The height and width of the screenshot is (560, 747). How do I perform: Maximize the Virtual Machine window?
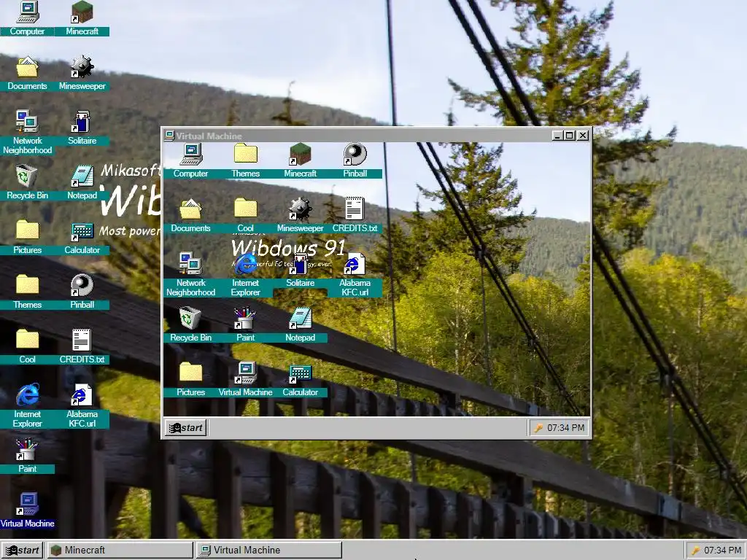tap(569, 136)
